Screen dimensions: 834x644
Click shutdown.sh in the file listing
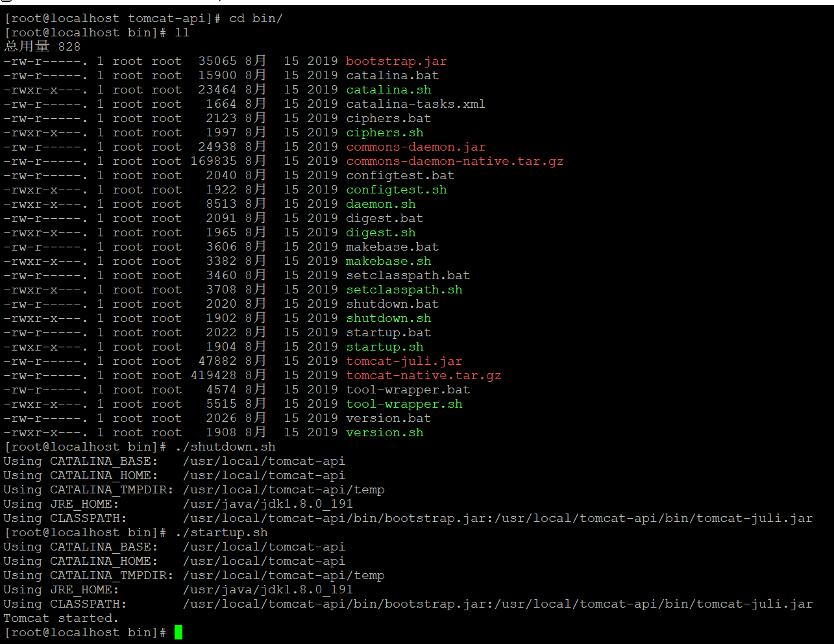pyautogui.click(x=388, y=318)
